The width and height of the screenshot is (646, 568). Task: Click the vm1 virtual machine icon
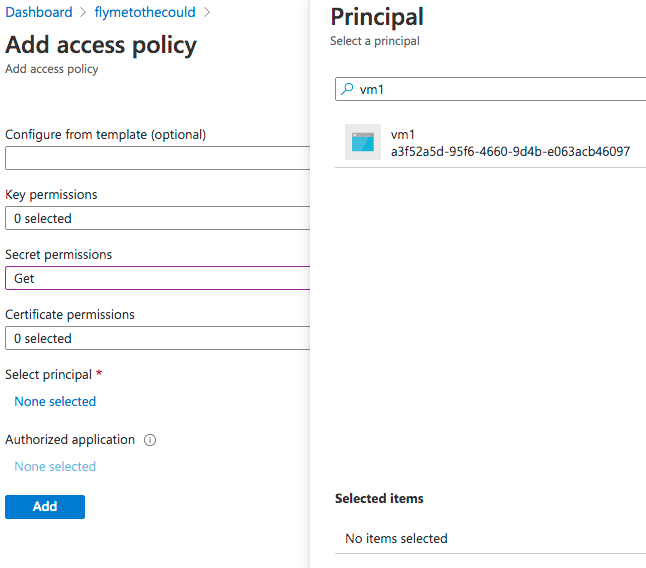point(363,142)
